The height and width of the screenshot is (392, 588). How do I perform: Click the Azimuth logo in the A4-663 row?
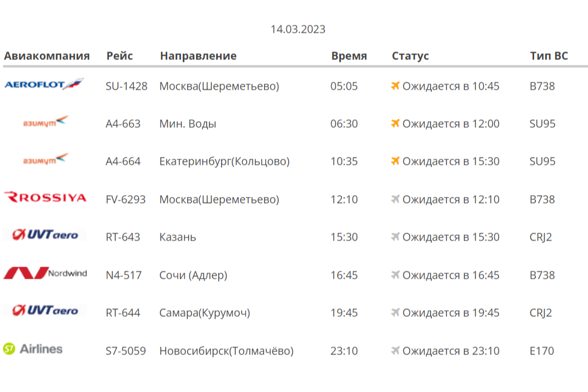coord(46,121)
